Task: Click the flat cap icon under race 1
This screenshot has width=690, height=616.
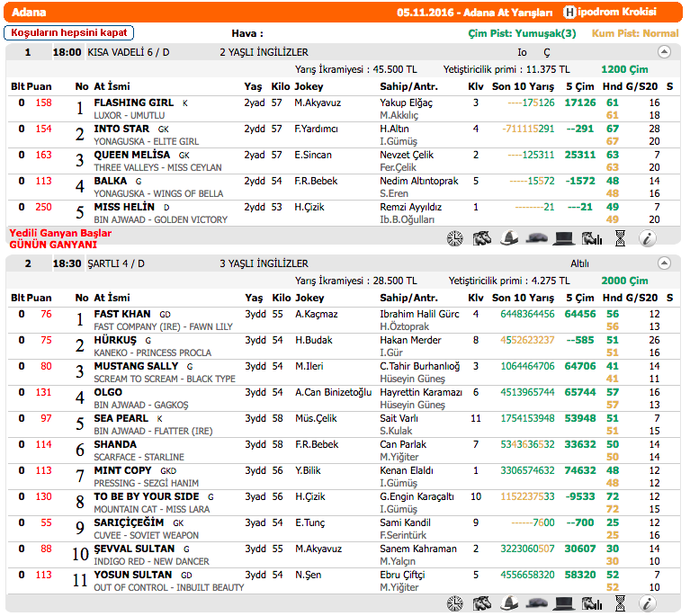Action: (537, 238)
